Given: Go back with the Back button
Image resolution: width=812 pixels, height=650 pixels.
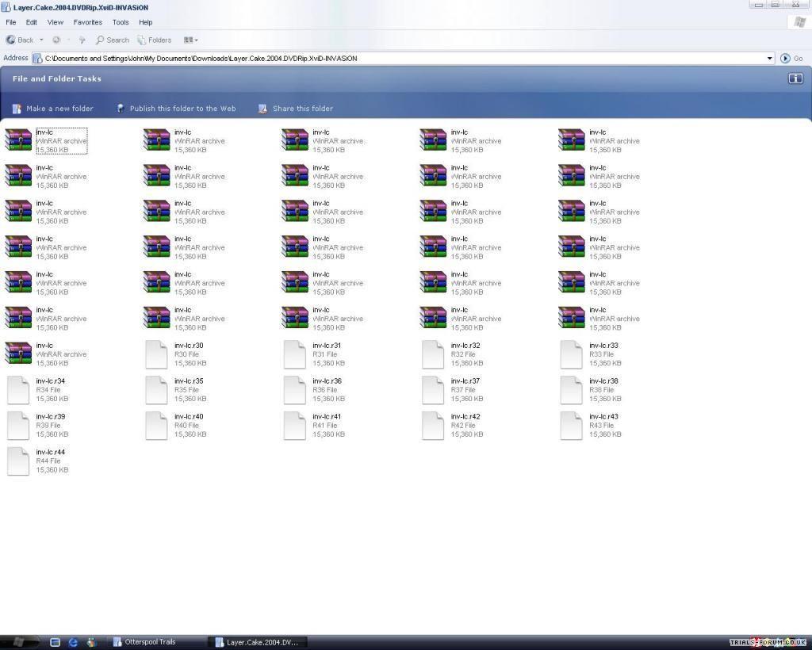Looking at the screenshot, I should coord(19,40).
